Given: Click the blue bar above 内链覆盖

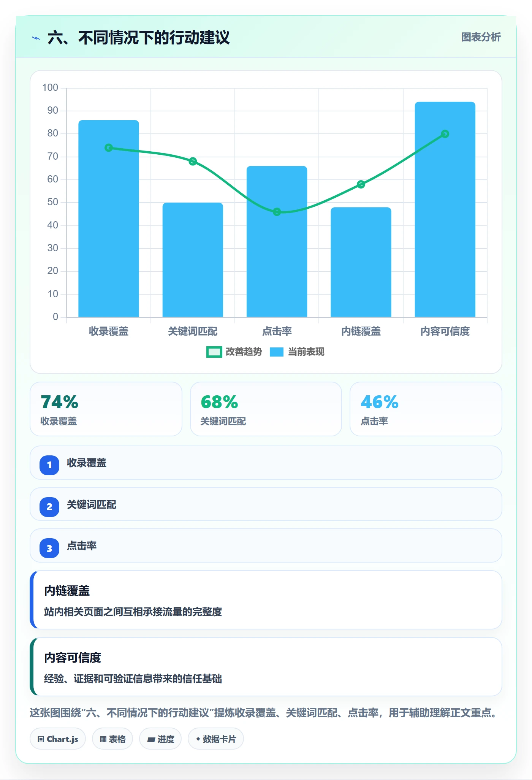Looking at the screenshot, I should pyautogui.click(x=361, y=262).
